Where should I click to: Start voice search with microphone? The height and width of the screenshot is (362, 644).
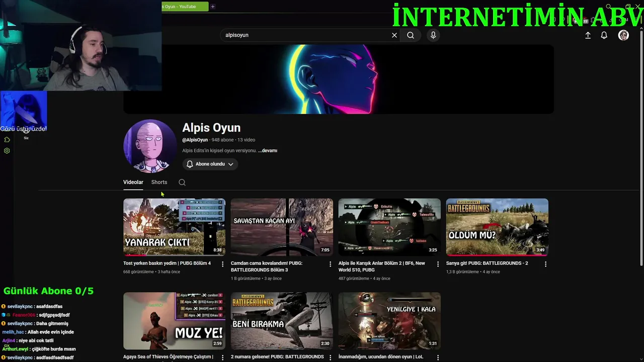(433, 35)
